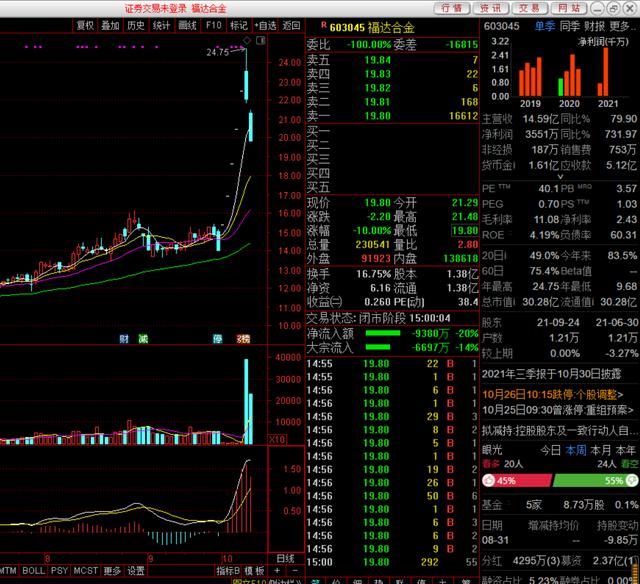The image size is (640, 584).
Task: Click the boxed 最低 19.80 value
Action: point(464,231)
